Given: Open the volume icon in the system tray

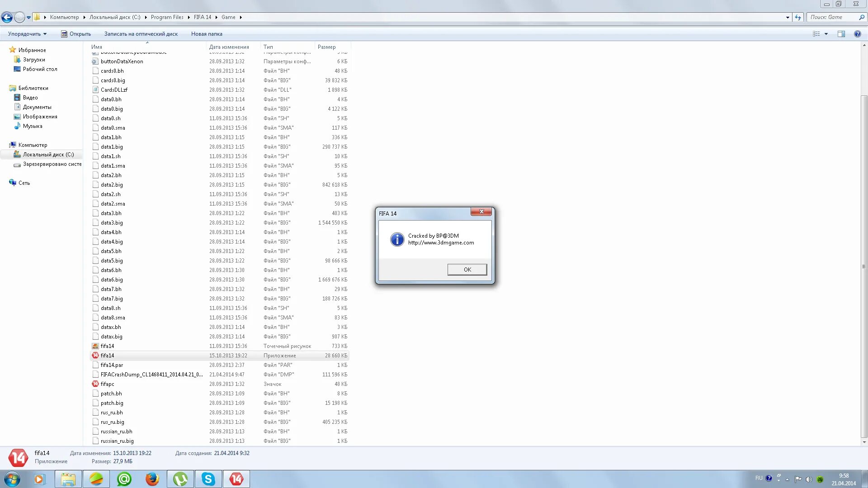Looking at the screenshot, I should pyautogui.click(x=809, y=479).
